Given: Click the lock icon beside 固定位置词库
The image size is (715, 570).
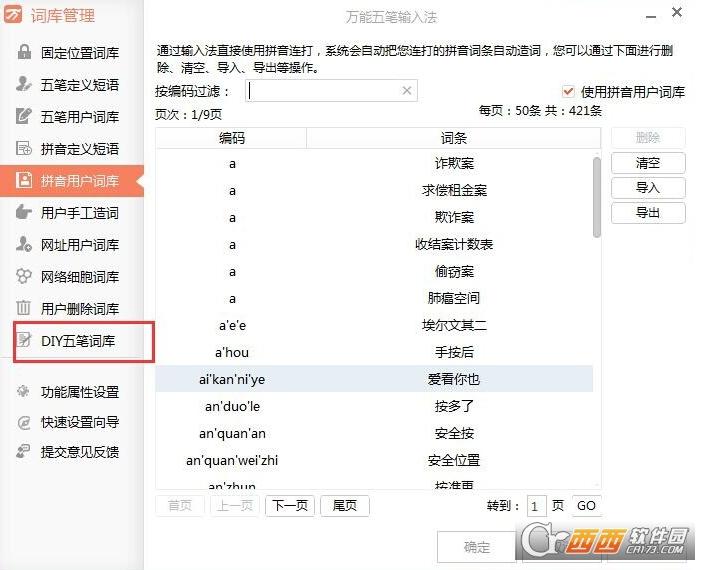Looking at the screenshot, I should [x=24, y=52].
